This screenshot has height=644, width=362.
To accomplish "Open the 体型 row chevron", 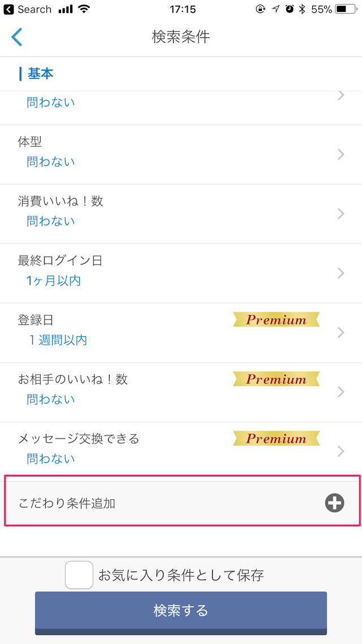I will click(x=341, y=154).
